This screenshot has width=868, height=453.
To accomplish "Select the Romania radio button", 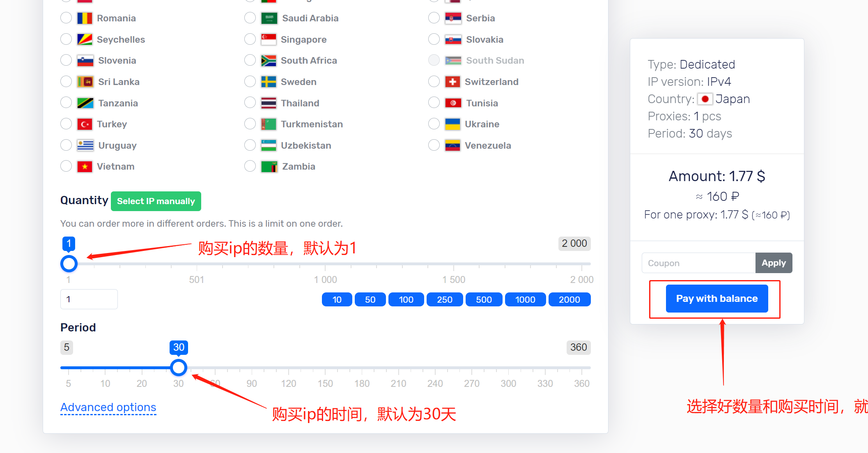I will tap(66, 18).
